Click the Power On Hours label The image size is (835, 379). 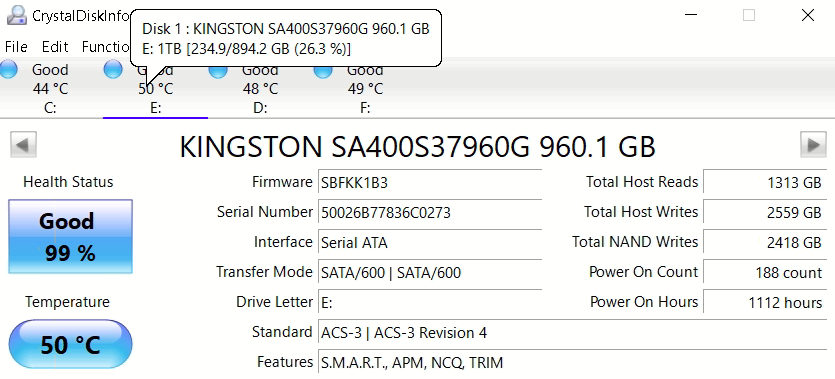click(644, 302)
